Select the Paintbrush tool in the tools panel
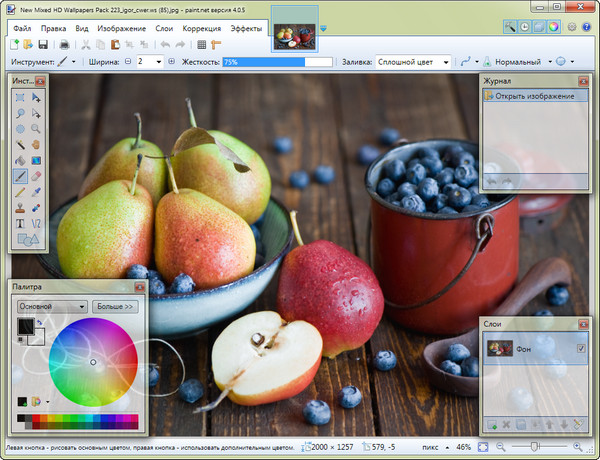Screen dimensions: 600x460 [20, 175]
